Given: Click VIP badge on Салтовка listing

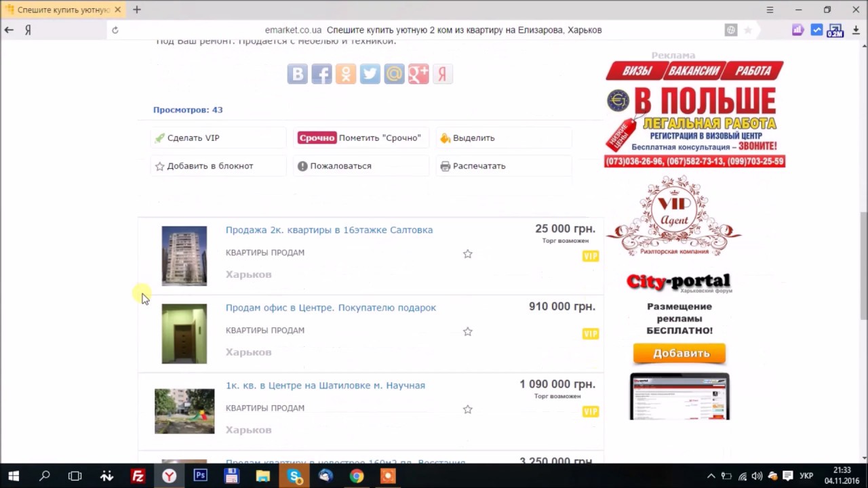Looking at the screenshot, I should [x=590, y=256].
